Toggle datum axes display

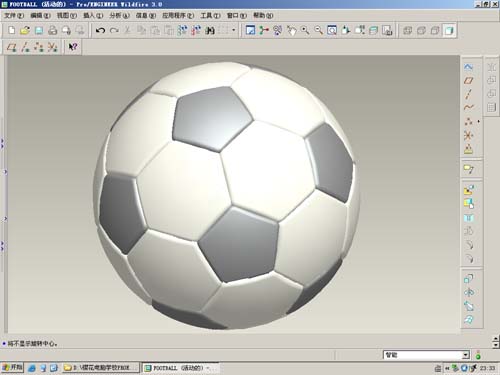click(x=25, y=47)
